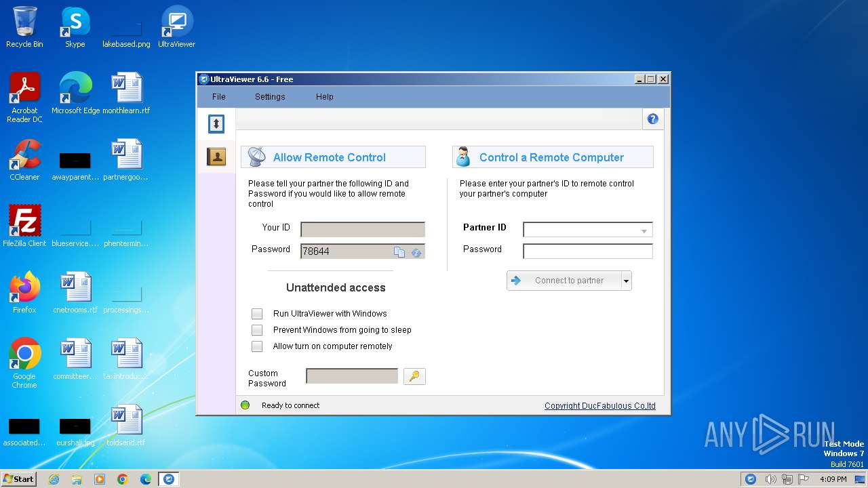868x488 pixels.
Task: Click the Control a Remote Computer person icon
Action: tap(463, 157)
